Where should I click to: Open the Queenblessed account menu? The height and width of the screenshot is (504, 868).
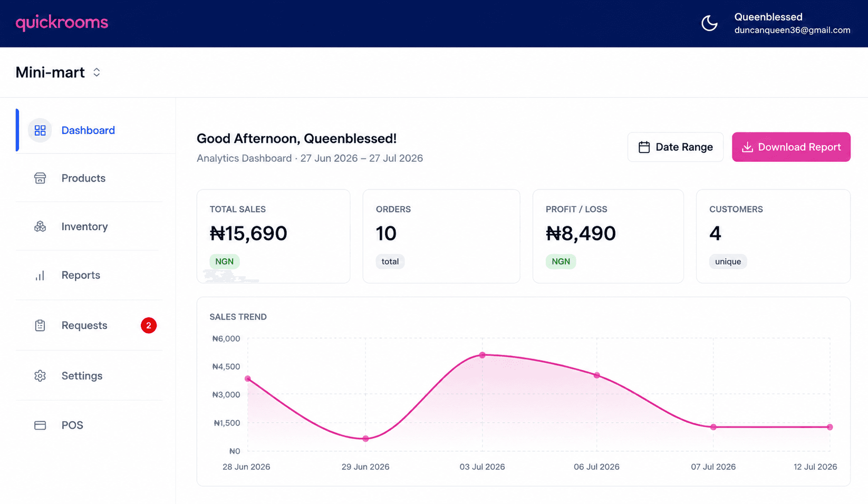[792, 23]
